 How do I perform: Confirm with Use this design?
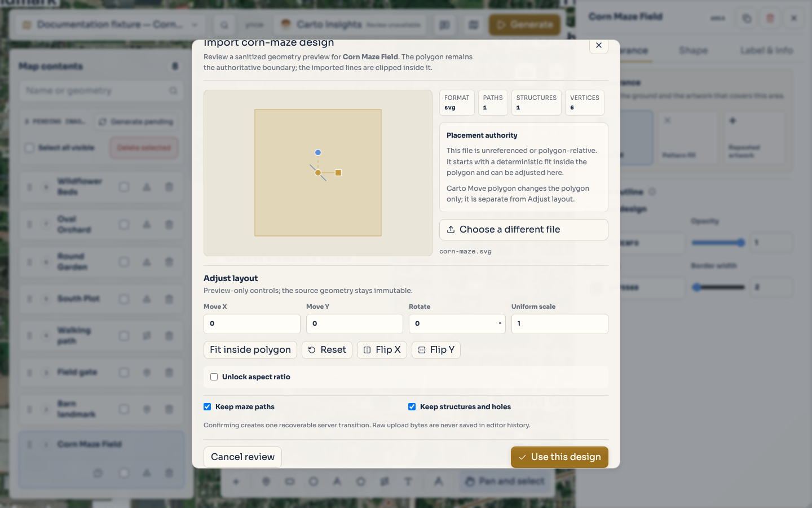pos(559,457)
